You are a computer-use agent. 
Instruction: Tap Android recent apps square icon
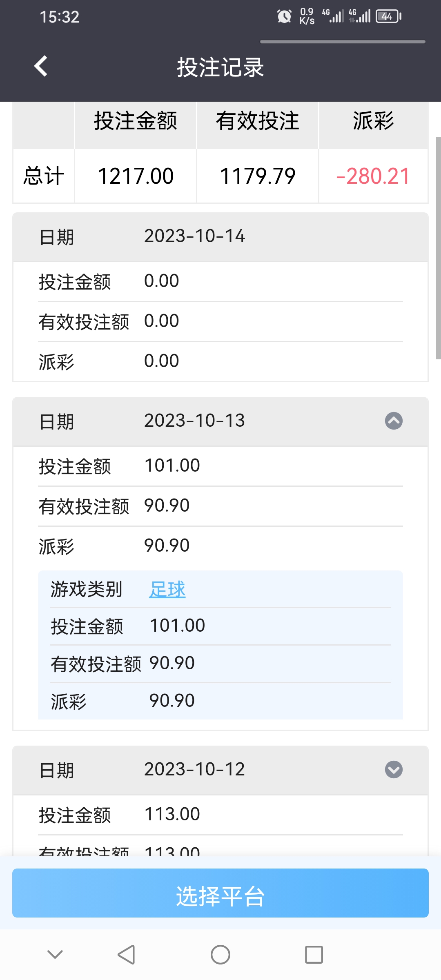pyautogui.click(x=314, y=955)
